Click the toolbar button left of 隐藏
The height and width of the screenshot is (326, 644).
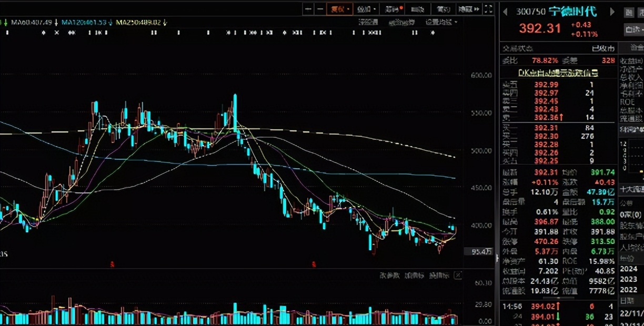point(444,9)
